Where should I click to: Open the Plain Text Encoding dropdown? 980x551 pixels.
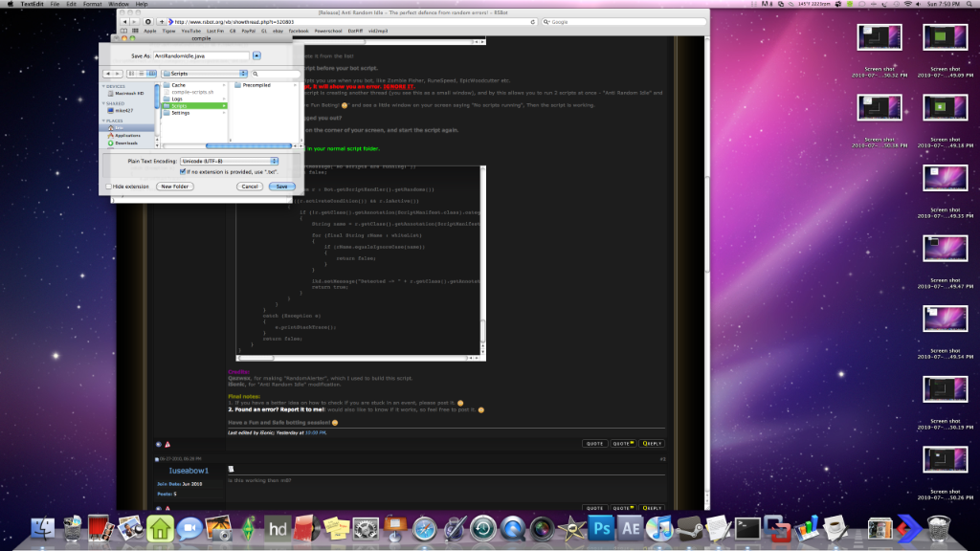230,161
